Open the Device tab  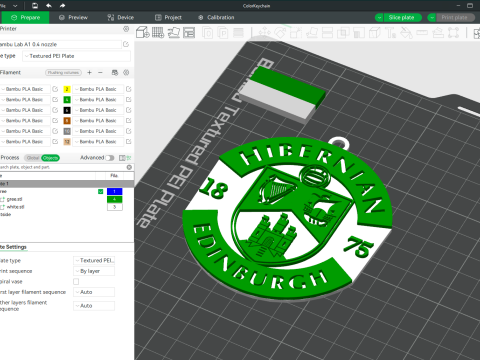121,17
